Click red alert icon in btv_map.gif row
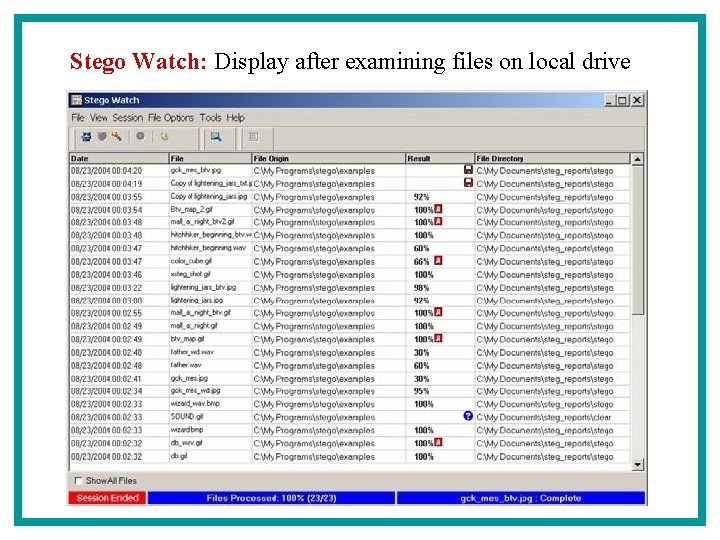Screen dimensions: 720x540 pyautogui.click(x=438, y=338)
